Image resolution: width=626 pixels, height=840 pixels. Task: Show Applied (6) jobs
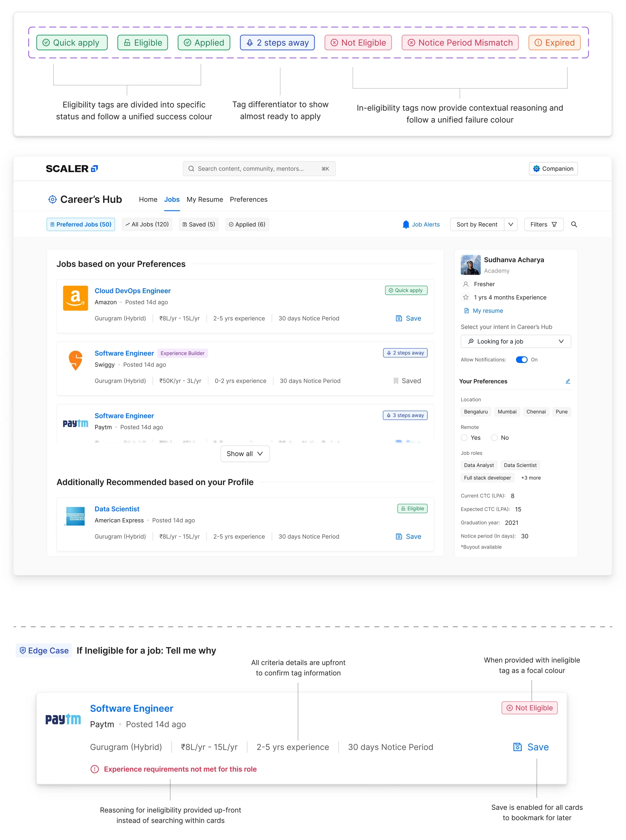tap(247, 224)
